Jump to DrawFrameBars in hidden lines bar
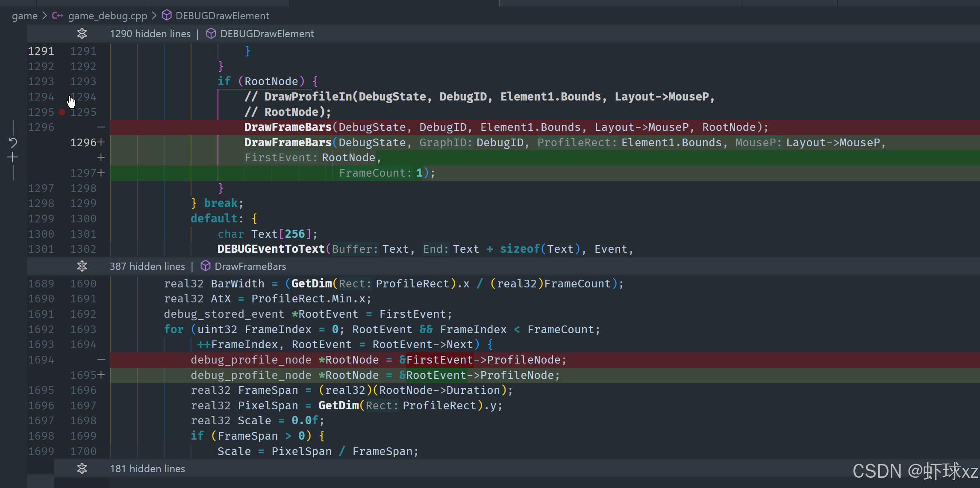The width and height of the screenshot is (980, 488). 250,266
